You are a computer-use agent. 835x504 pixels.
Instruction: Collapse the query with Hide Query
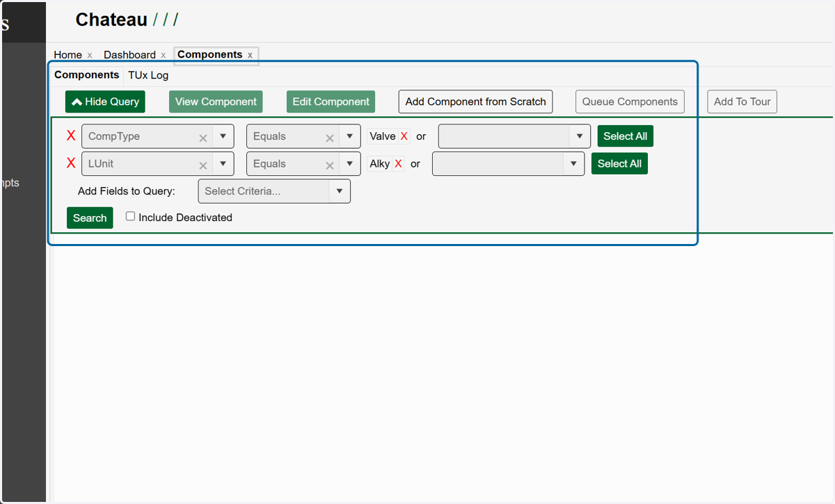click(x=105, y=101)
